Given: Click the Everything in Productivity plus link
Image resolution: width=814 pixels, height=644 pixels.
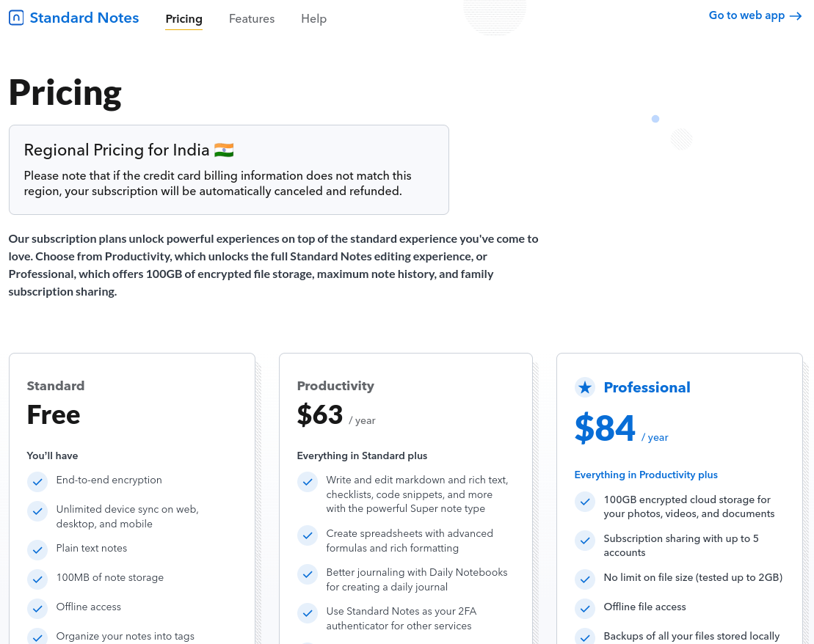Looking at the screenshot, I should pos(646,475).
